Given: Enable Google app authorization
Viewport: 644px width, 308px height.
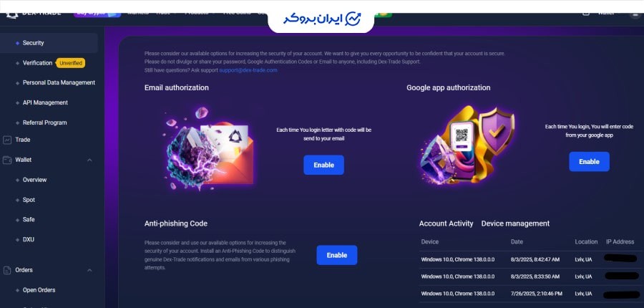Looking at the screenshot, I should click(x=589, y=162).
